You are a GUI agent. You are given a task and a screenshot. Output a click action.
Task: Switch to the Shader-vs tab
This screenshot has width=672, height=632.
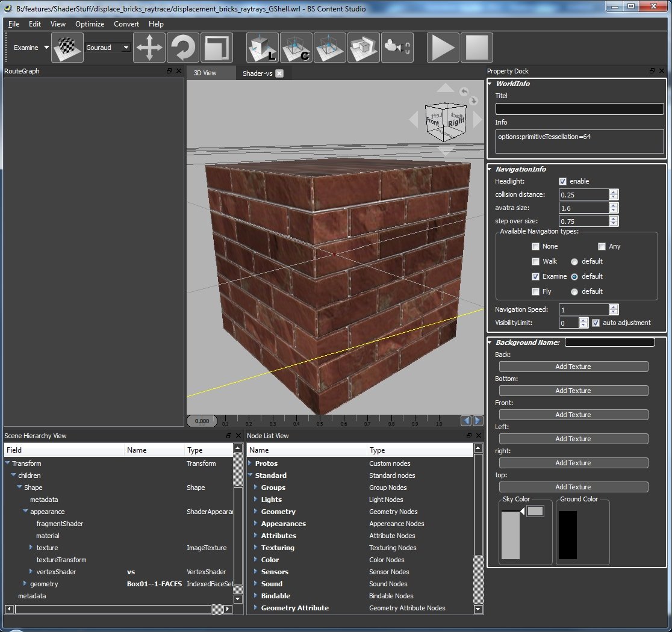[257, 73]
